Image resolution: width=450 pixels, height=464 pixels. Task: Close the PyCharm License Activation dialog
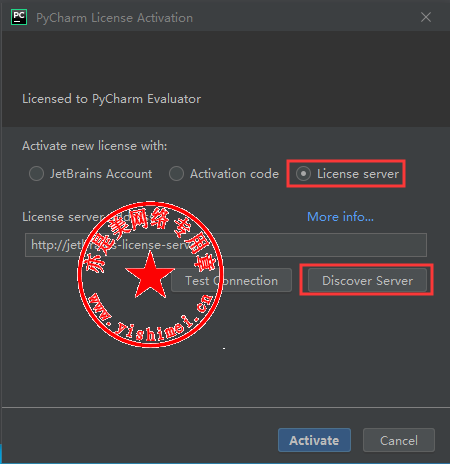tap(426, 17)
